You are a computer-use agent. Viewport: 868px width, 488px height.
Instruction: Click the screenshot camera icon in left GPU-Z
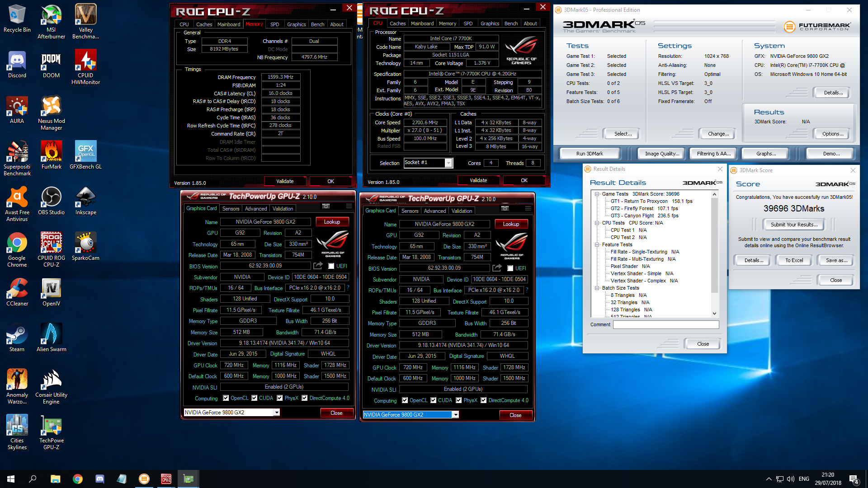click(x=325, y=206)
